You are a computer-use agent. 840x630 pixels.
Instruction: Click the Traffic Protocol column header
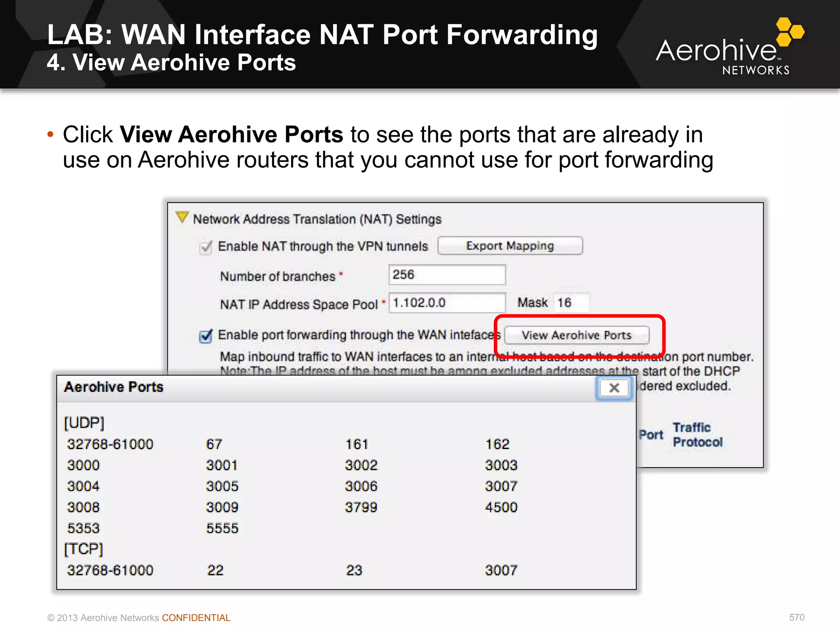click(x=698, y=435)
